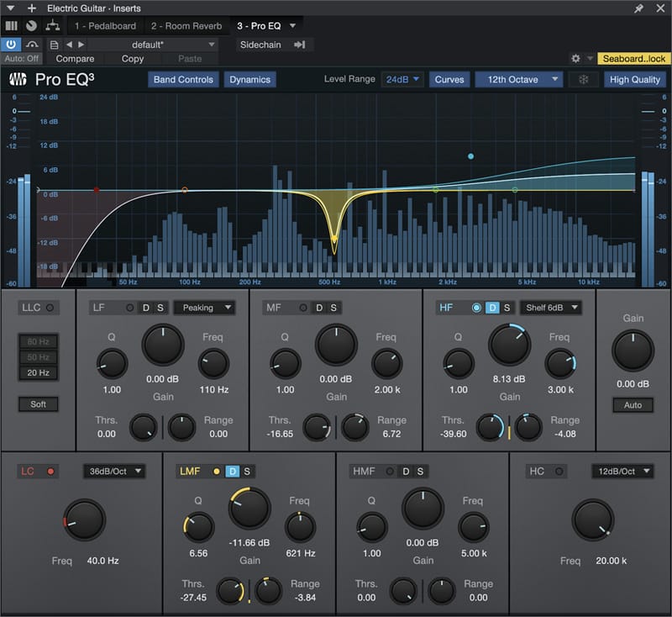Open the LF Peaking filter type dropdown

tap(204, 308)
